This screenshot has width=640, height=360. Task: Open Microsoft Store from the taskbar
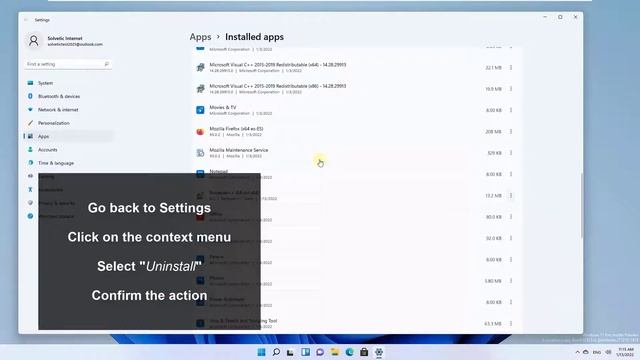364,352
